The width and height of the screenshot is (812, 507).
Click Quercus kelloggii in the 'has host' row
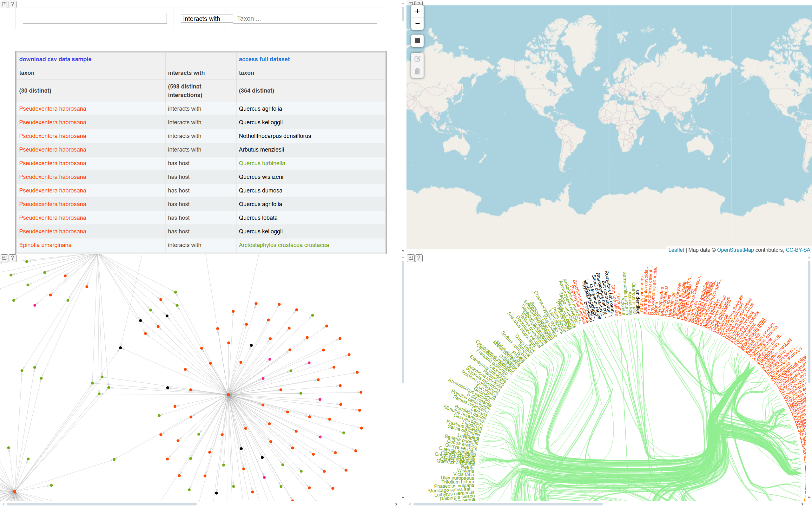(261, 231)
